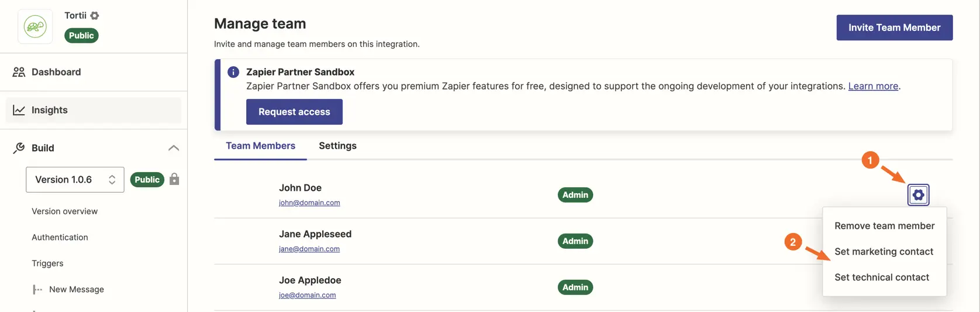The image size is (980, 312).
Task: Select the Team Members tab
Action: (260, 146)
